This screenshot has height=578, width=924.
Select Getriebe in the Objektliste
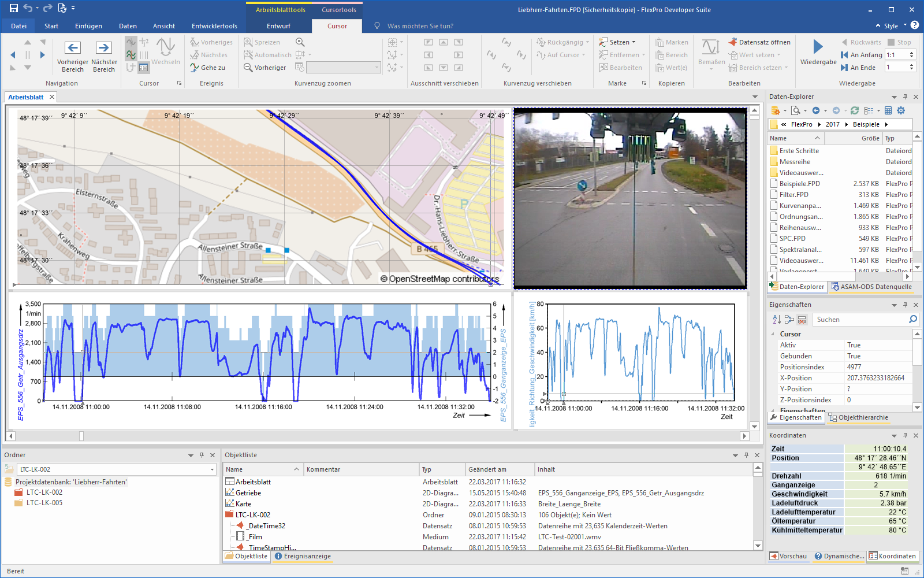click(248, 493)
